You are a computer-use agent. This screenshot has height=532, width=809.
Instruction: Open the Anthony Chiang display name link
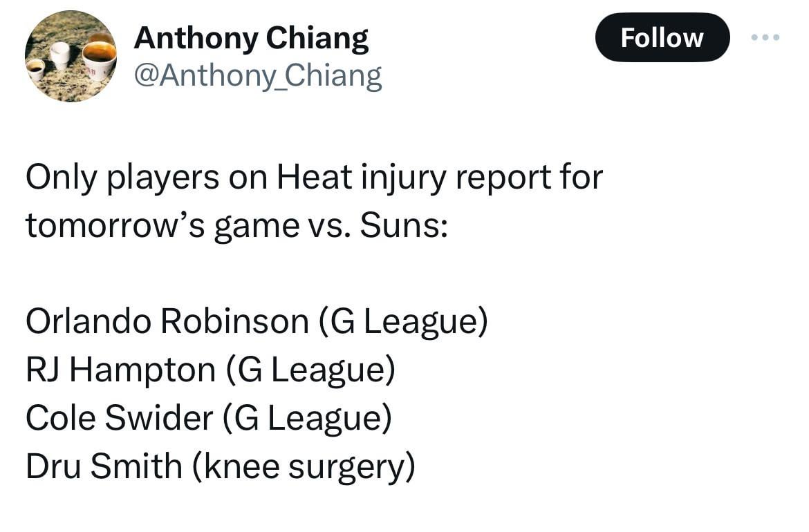pos(251,38)
